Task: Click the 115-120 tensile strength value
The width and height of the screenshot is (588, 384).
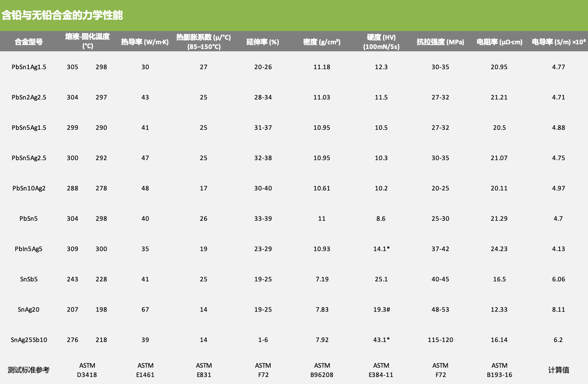Action: tap(440, 340)
